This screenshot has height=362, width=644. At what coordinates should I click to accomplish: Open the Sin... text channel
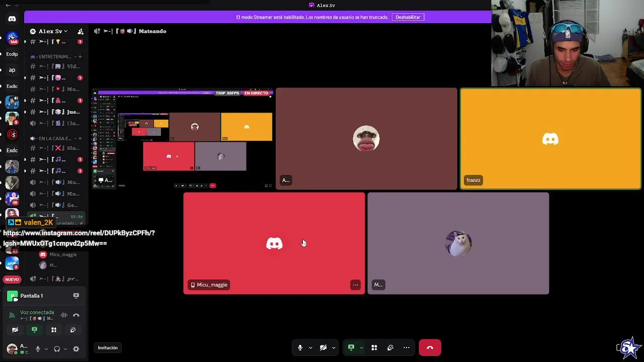55,148
